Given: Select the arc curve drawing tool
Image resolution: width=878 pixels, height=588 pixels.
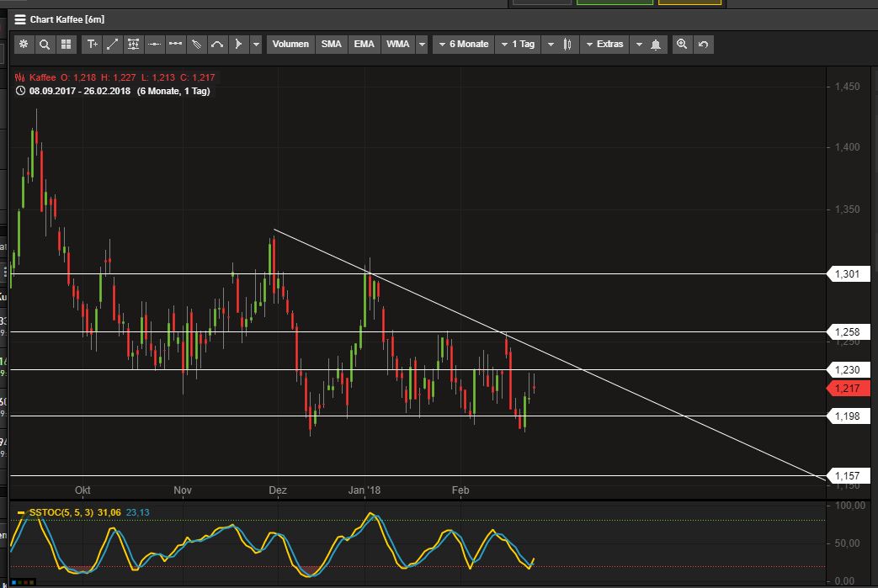Looking at the screenshot, I should coord(217,44).
